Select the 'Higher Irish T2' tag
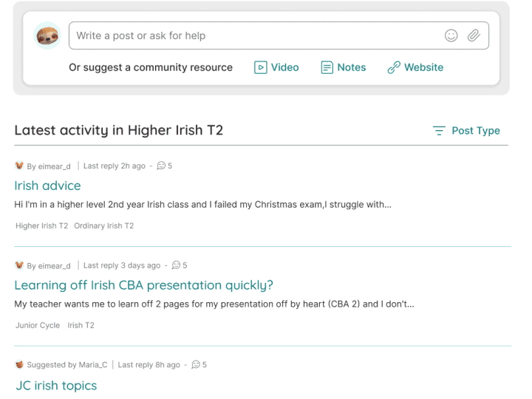 (x=41, y=226)
